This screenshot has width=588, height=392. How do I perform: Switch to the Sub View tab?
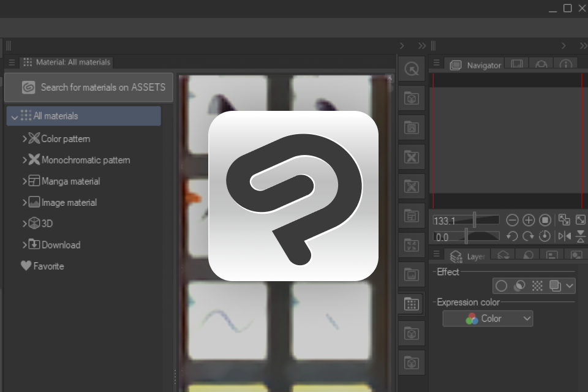point(517,64)
